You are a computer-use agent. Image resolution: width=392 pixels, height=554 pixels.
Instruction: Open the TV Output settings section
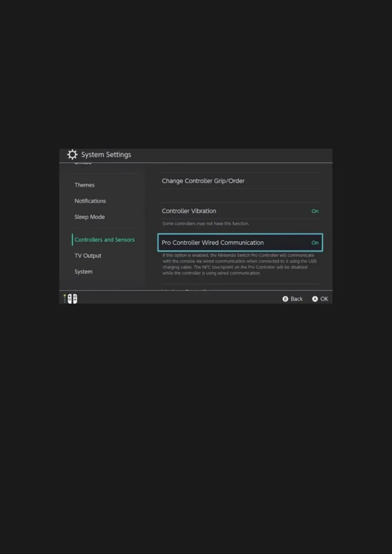[x=88, y=256]
